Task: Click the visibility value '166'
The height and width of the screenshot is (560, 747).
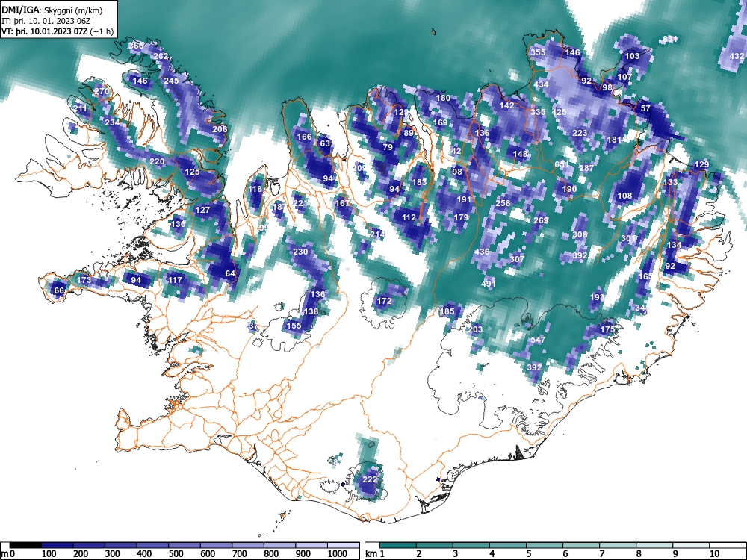Action: click(x=304, y=137)
